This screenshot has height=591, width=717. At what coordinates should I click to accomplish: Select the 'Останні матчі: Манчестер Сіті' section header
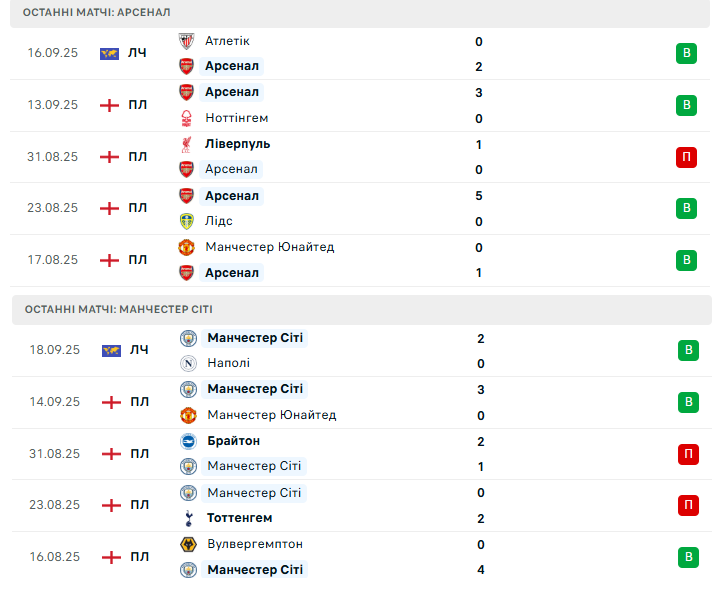coord(118,309)
